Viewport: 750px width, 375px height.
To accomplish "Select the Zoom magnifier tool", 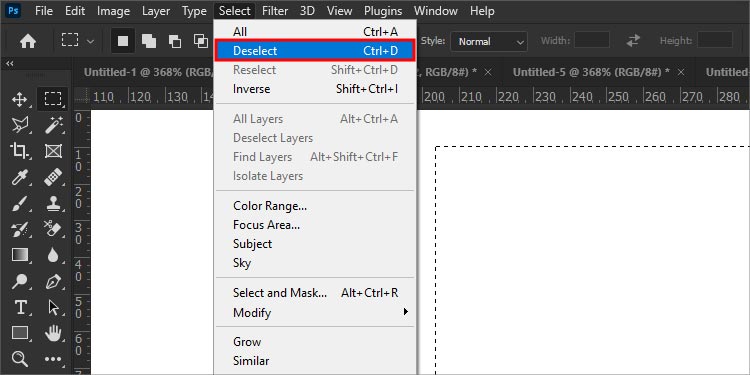I will tap(20, 359).
